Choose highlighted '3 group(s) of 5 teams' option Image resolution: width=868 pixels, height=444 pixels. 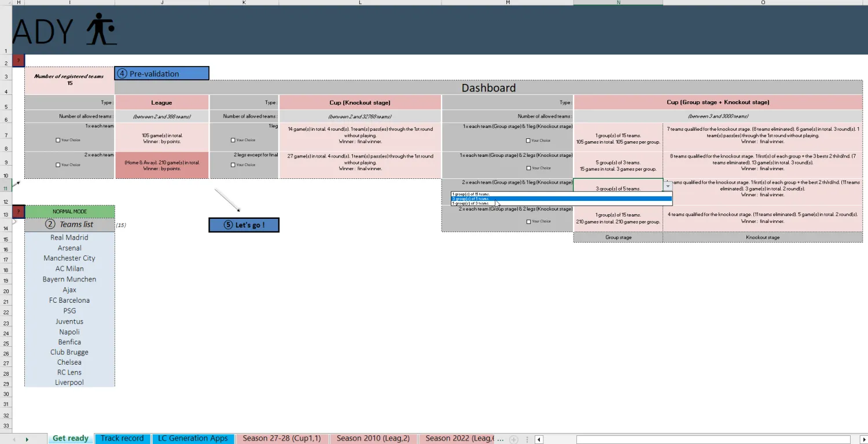click(x=561, y=199)
